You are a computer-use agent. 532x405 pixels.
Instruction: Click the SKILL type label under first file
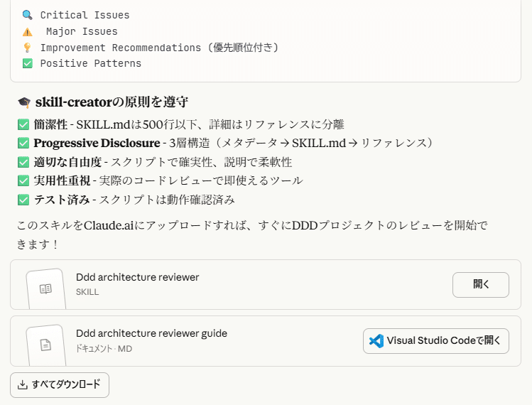(87, 291)
